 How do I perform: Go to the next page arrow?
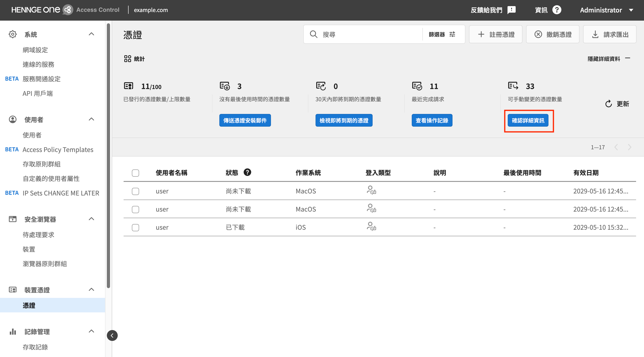click(x=630, y=147)
